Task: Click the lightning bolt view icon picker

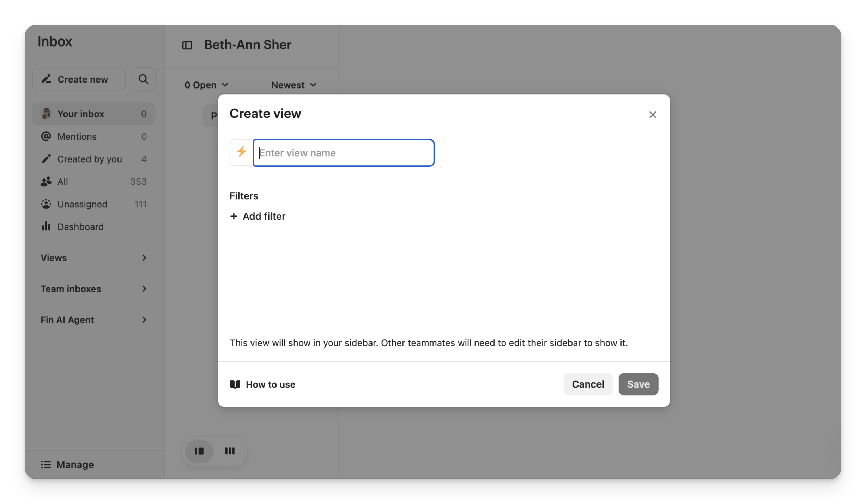Action: [242, 152]
